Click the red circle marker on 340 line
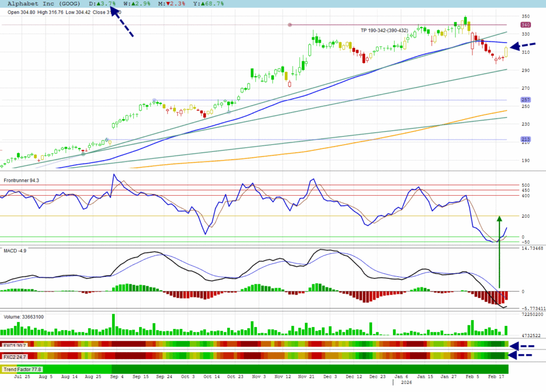The width and height of the screenshot is (546, 392). tap(290, 25)
